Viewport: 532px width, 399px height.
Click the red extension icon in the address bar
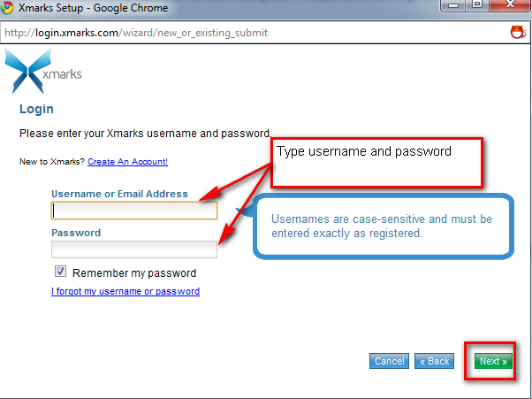click(518, 32)
